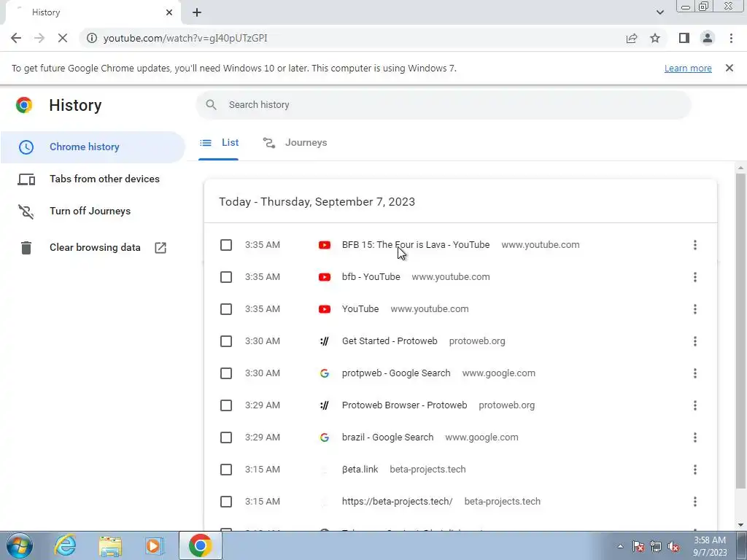This screenshot has height=560, width=747.
Task: Open actions menu for Get Started - Protoweb
Action: 695,341
